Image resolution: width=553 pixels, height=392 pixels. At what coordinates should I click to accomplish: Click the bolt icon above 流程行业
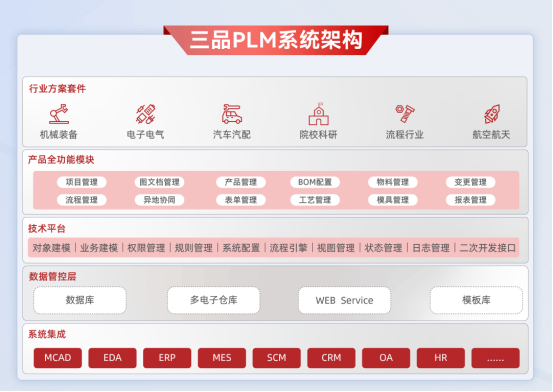click(x=405, y=114)
